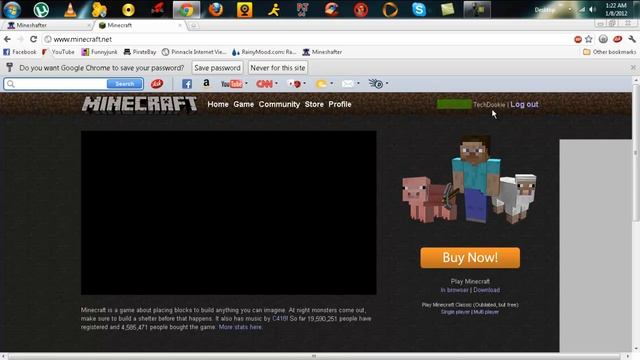Image resolution: width=640 pixels, height=360 pixels.
Task: Open AIM running man icon
Action: [x=274, y=9]
